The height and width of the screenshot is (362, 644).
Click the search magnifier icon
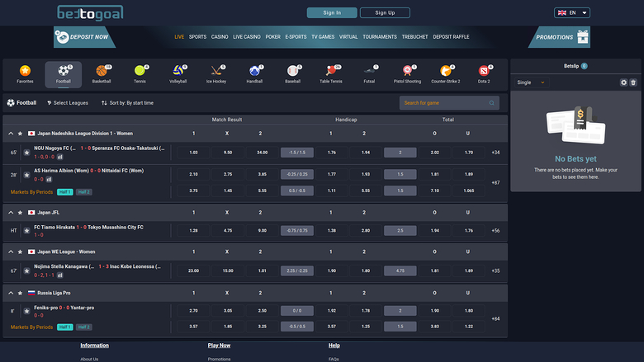[491, 103]
